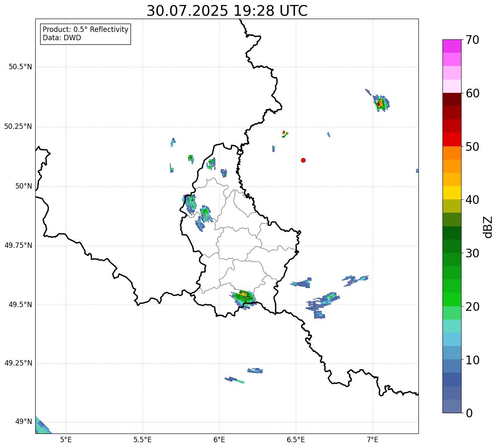Click the longitude label '6°E'
The height and width of the screenshot is (448, 498).
tap(219, 440)
